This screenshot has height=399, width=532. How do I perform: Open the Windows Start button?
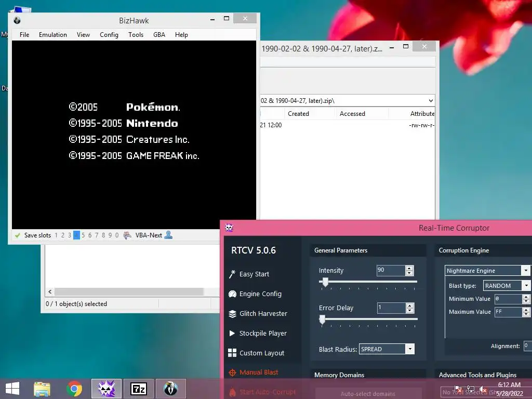(x=12, y=389)
